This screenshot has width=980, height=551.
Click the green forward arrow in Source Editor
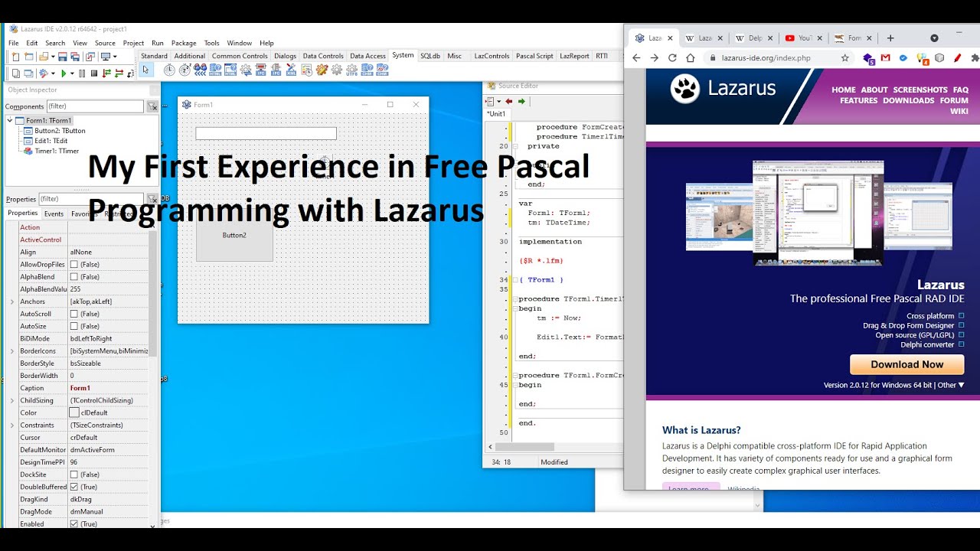pyautogui.click(x=521, y=101)
